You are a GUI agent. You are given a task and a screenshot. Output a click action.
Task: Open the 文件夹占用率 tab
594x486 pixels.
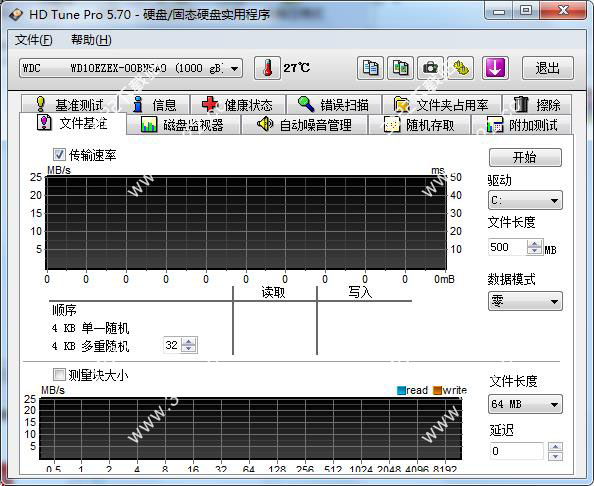pyautogui.click(x=441, y=104)
